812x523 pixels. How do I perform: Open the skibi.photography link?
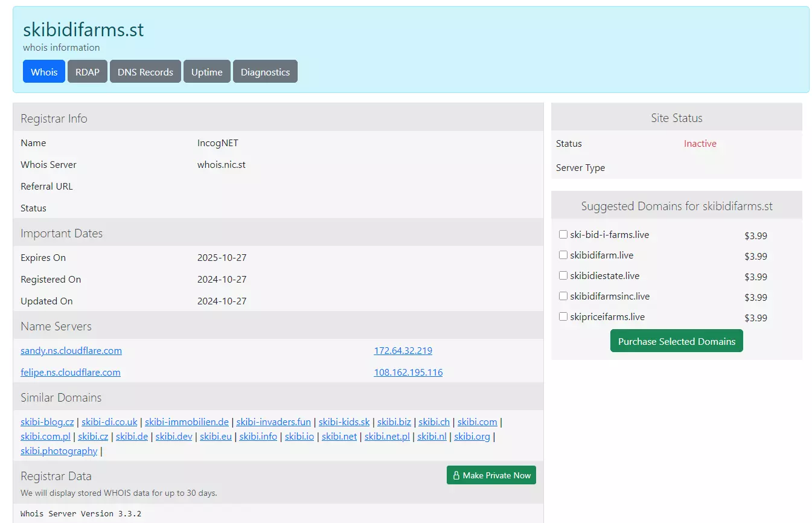point(59,451)
